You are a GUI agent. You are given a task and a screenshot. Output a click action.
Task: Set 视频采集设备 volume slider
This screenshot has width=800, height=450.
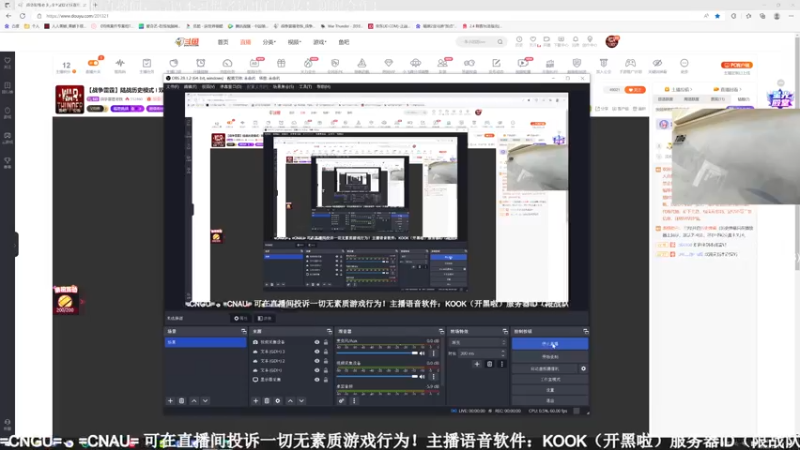[377, 377]
